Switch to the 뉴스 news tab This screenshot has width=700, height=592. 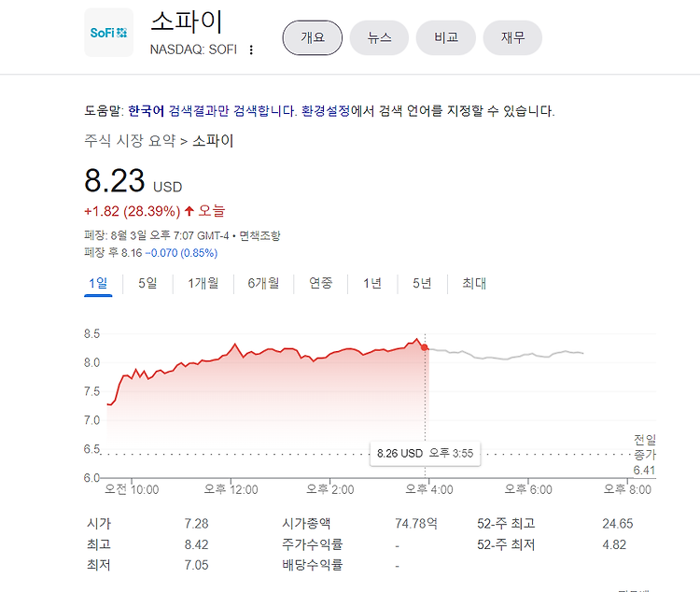click(379, 37)
